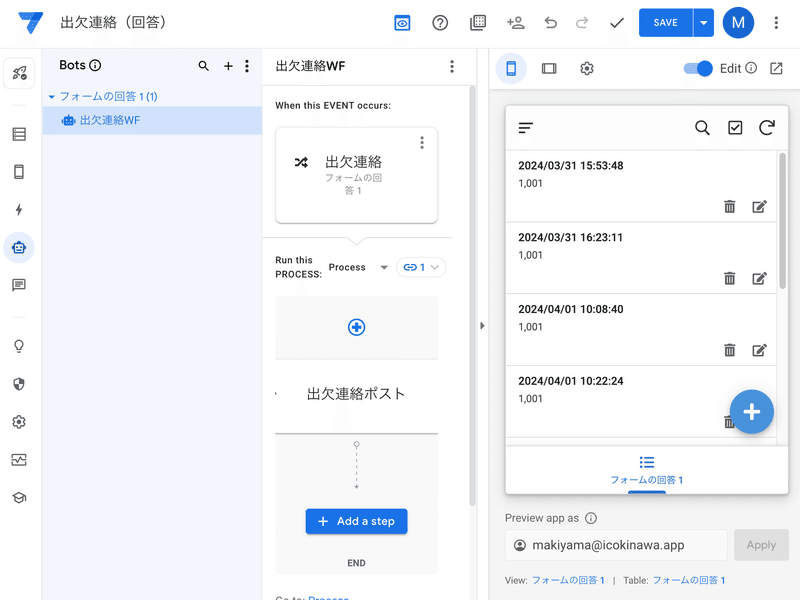The image size is (800, 600).
Task: Open the preview app hamburger menu
Action: [526, 128]
